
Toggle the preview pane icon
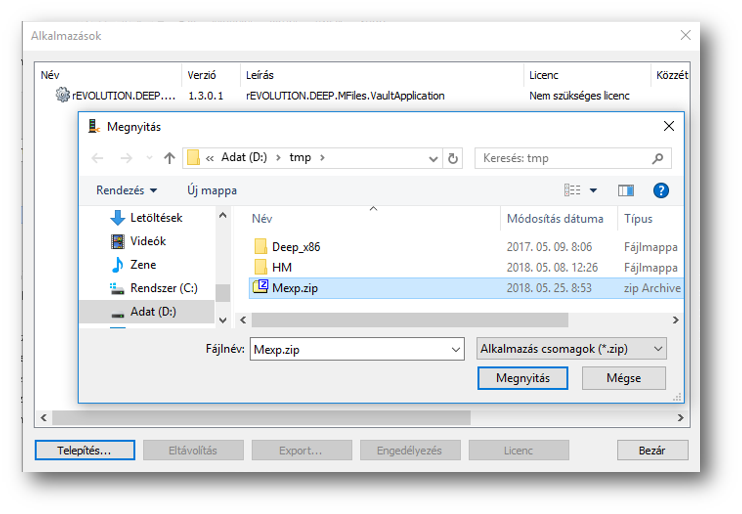pos(626,190)
